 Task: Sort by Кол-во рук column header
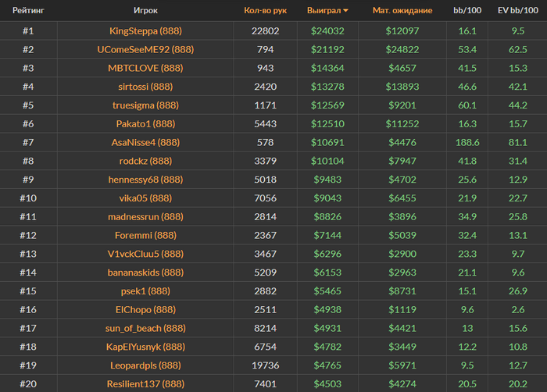pyautogui.click(x=265, y=10)
